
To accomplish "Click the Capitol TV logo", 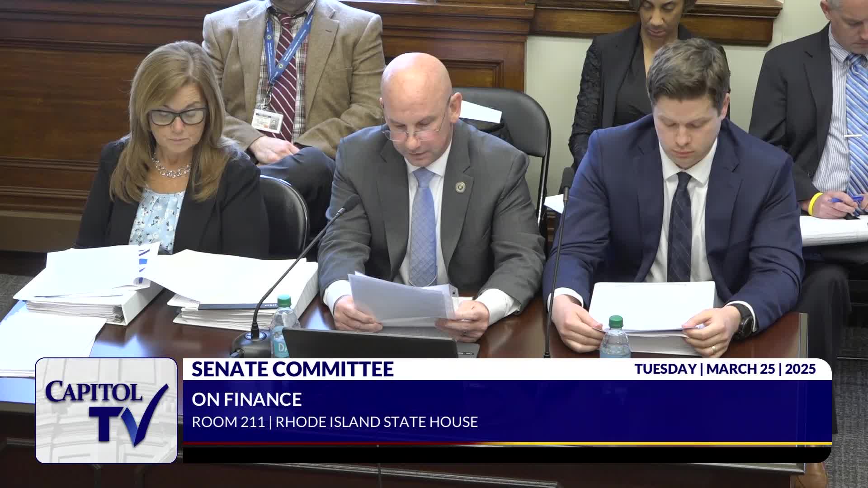I will 106,410.
